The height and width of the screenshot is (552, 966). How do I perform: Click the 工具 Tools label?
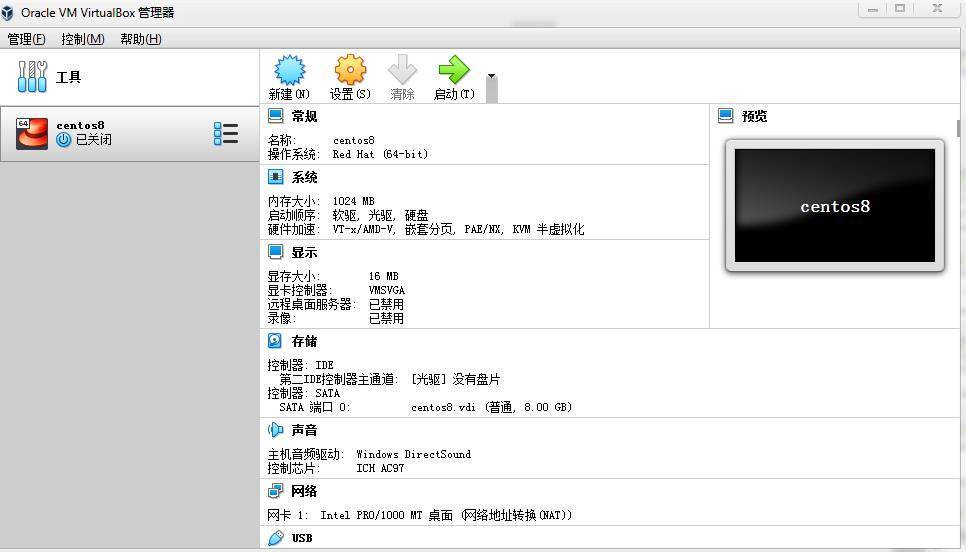(68, 77)
